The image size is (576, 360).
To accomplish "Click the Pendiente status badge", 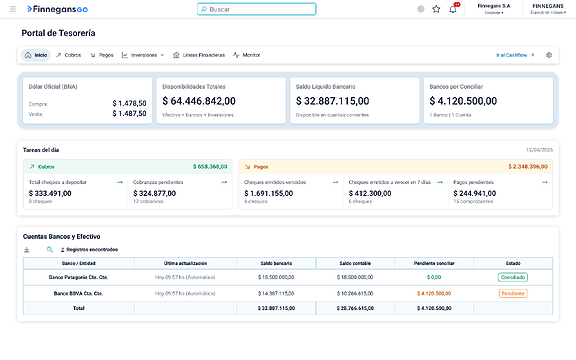I will pos(513,294).
